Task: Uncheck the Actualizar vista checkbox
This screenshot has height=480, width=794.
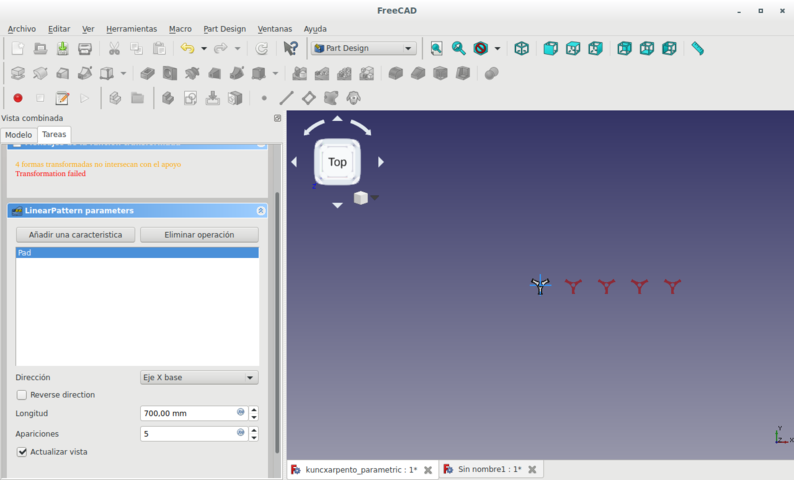Action: pyautogui.click(x=22, y=452)
